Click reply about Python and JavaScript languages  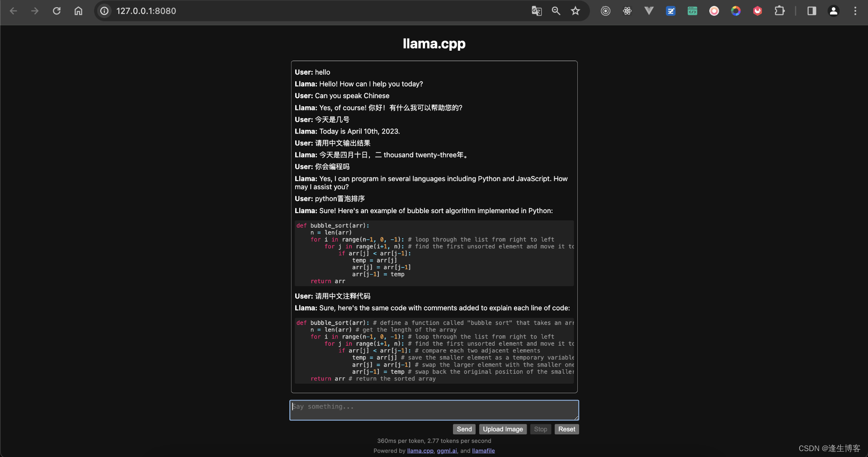pyautogui.click(x=431, y=183)
